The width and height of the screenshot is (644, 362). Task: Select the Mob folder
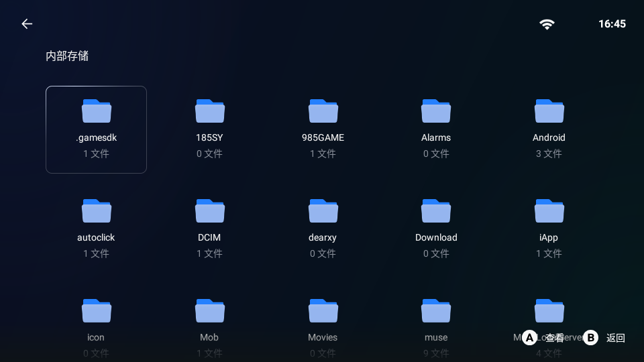coord(209,320)
